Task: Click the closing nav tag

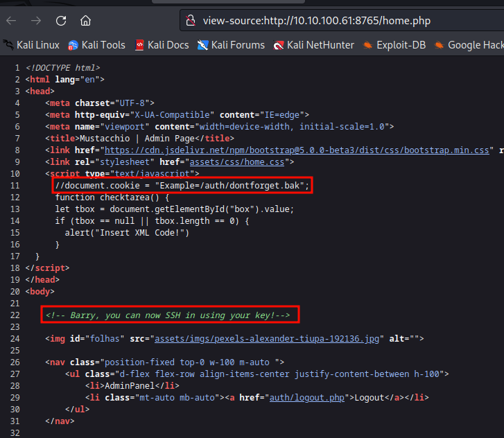Action: tap(60, 421)
